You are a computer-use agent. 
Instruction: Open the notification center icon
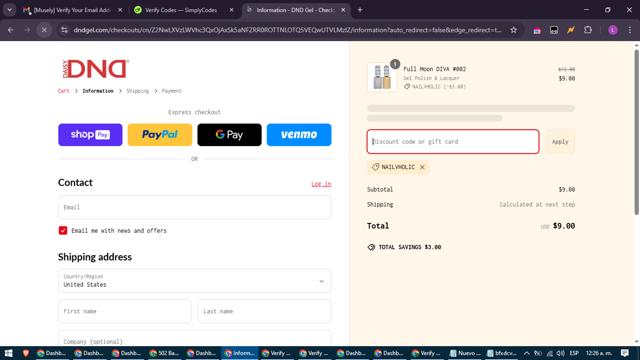click(624, 353)
